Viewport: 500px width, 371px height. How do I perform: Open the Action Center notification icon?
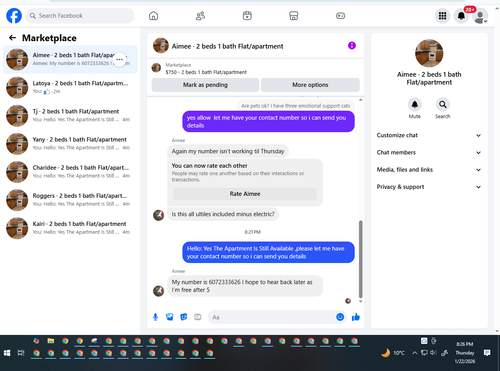[x=487, y=353]
